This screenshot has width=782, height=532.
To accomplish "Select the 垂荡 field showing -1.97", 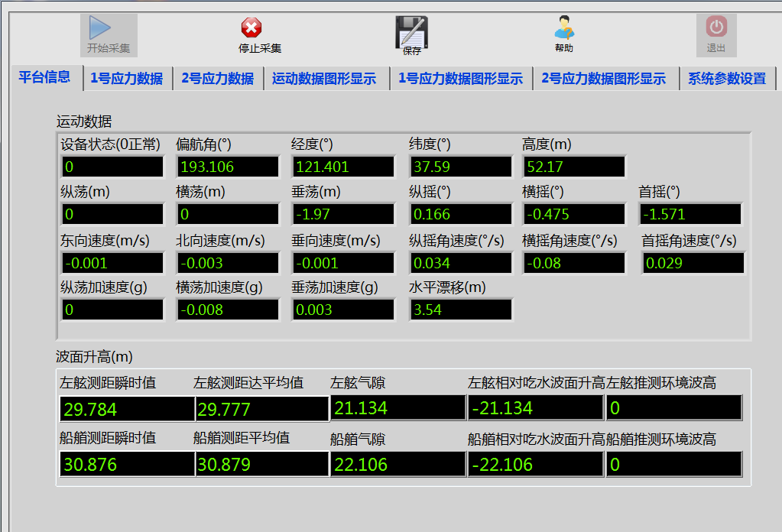I will 343,214.
